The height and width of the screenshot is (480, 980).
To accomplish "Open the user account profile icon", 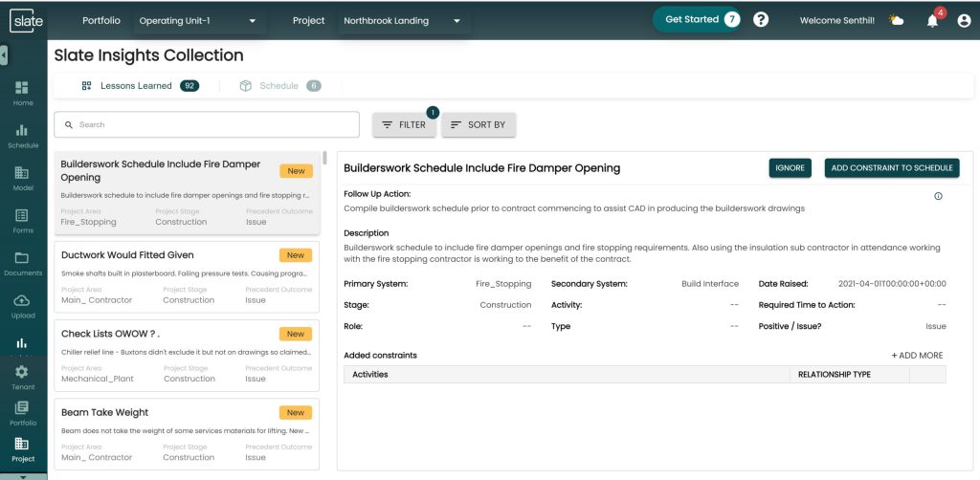I will 964,20.
